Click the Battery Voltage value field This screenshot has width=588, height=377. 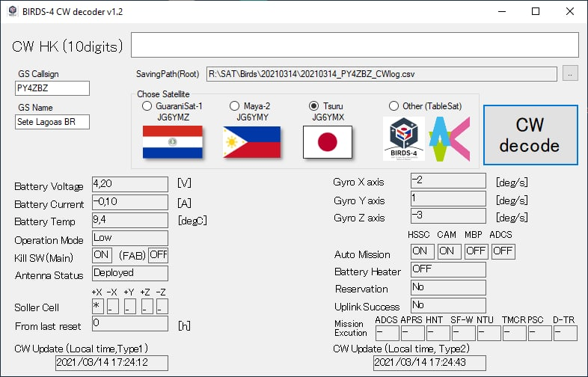click(x=129, y=183)
